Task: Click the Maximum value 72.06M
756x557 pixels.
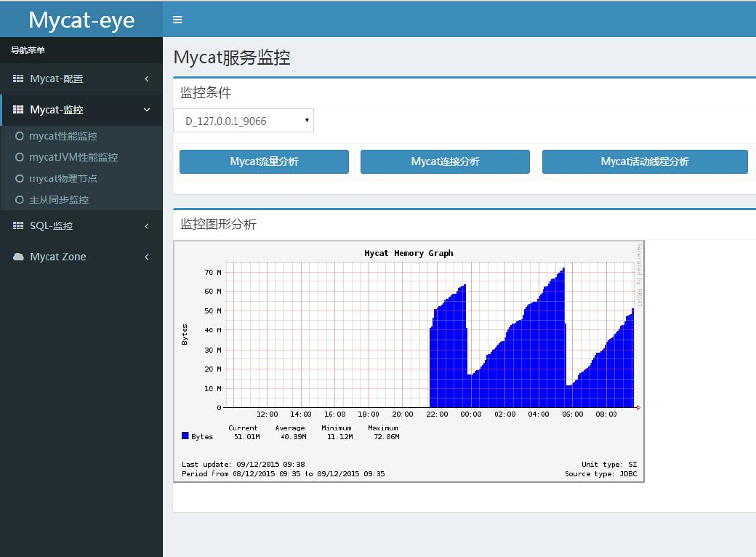Action: 387,437
